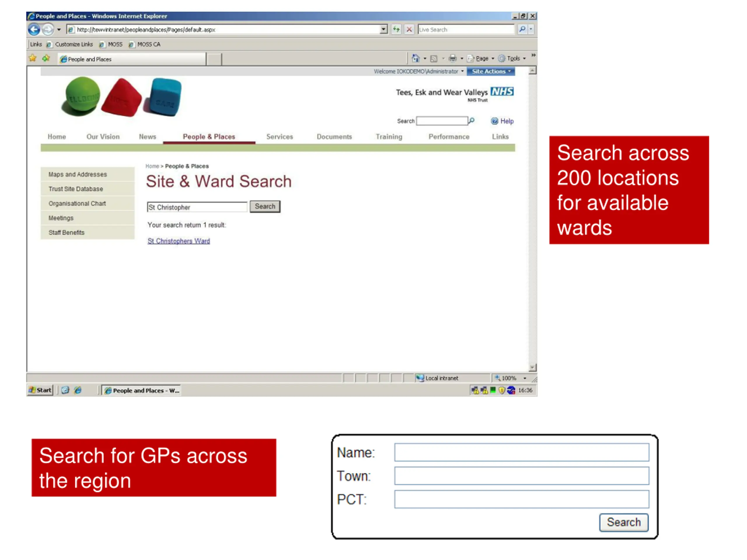This screenshot has width=747, height=560.
Task: Click the Home toolbar icon
Action: [x=416, y=58]
